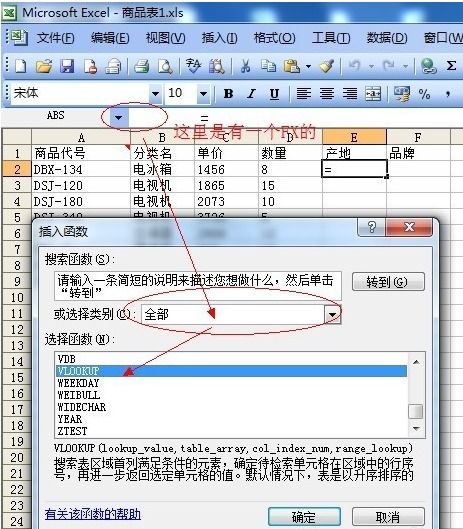Click the search function description field
The width and height of the screenshot is (463, 529).
point(198,286)
